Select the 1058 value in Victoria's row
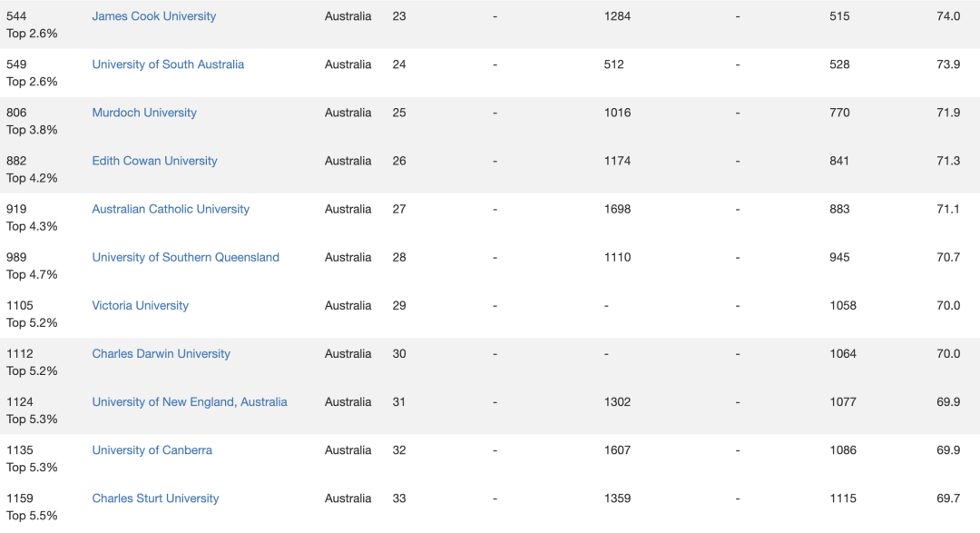Image resolution: width=980 pixels, height=533 pixels. [843, 305]
